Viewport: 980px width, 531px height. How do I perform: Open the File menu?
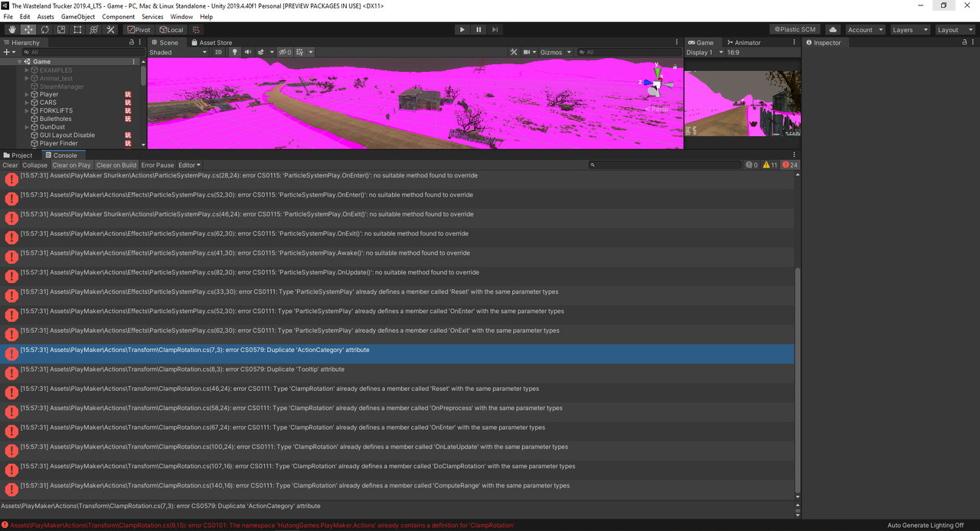8,17
